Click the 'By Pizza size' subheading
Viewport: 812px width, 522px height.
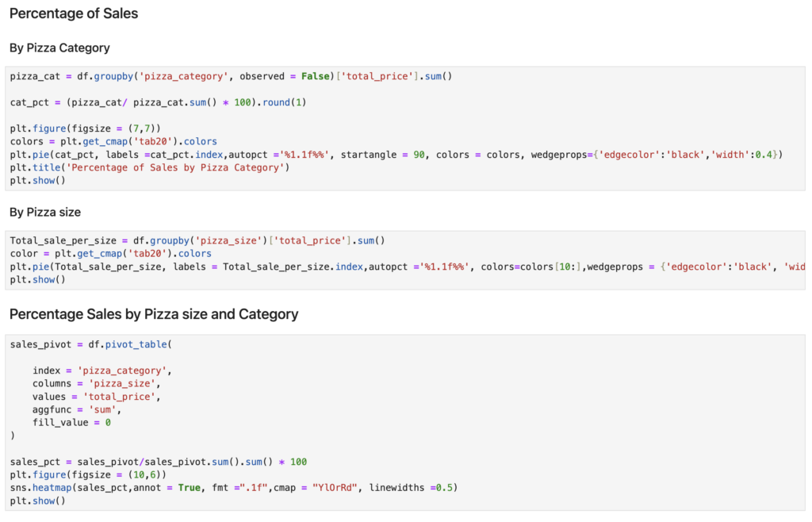click(45, 212)
